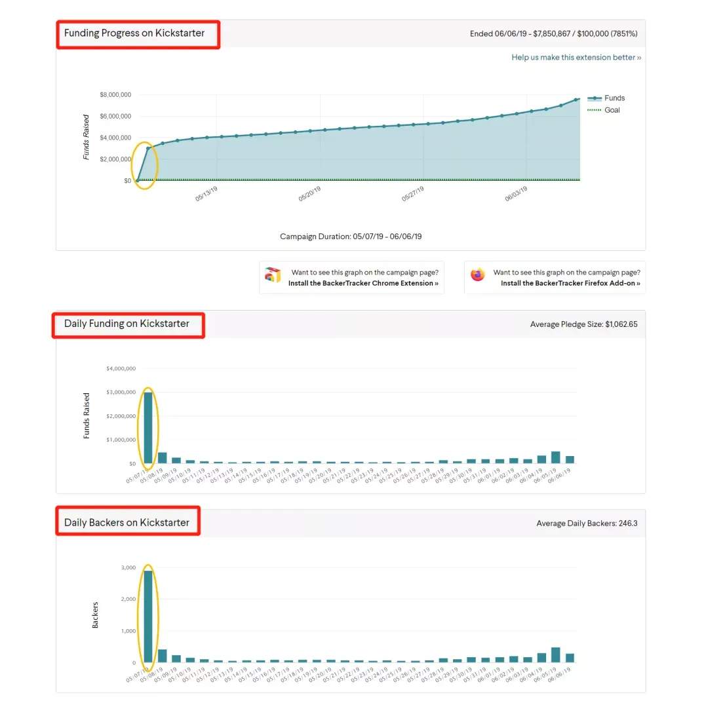Select the Daily Backers on Kickstarter heading
This screenshot has width=708, height=728.
(127, 523)
